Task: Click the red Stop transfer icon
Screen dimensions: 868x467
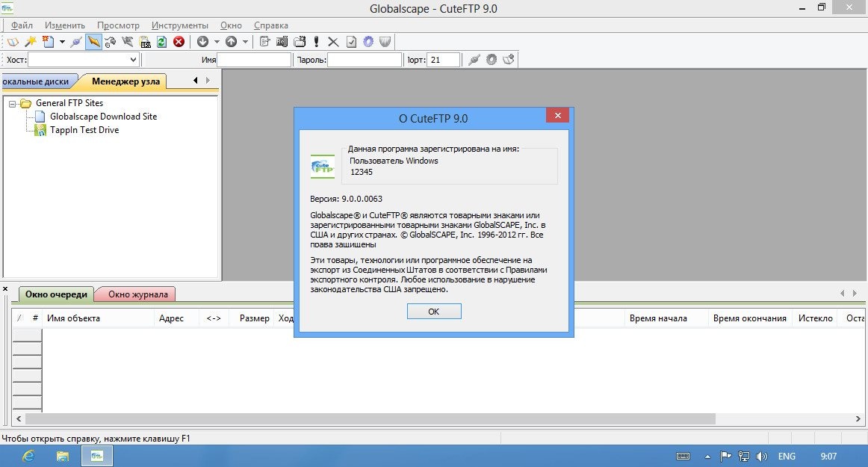Action: (x=179, y=42)
